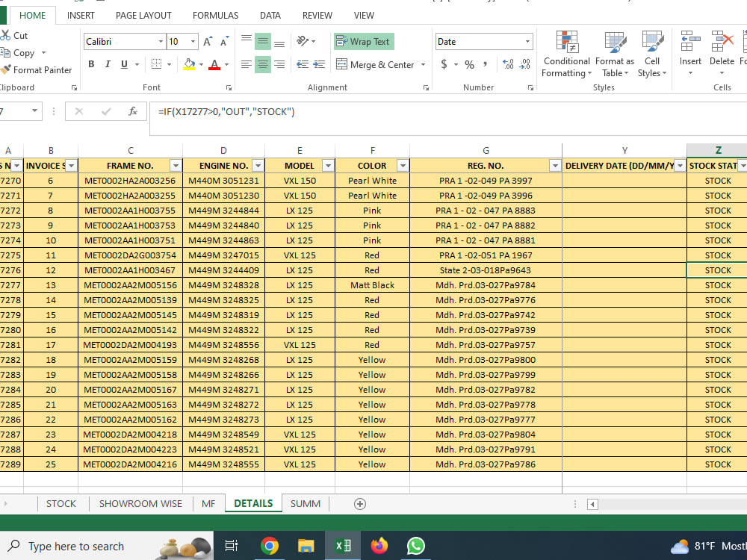Apply red font color

pyautogui.click(x=214, y=64)
